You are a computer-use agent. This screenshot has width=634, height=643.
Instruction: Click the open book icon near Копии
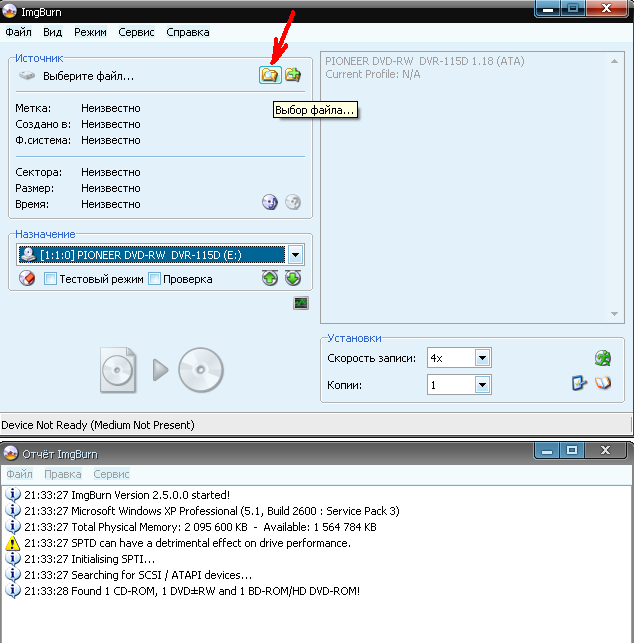[x=603, y=383]
